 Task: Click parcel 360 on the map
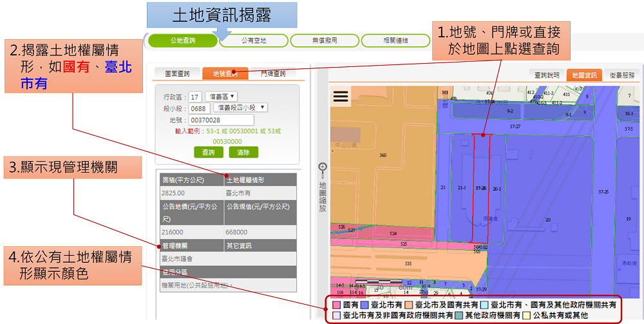pyautogui.click(x=383, y=155)
